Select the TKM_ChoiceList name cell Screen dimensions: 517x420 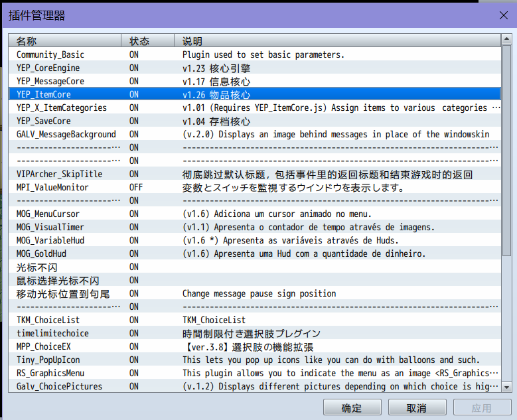(48, 320)
